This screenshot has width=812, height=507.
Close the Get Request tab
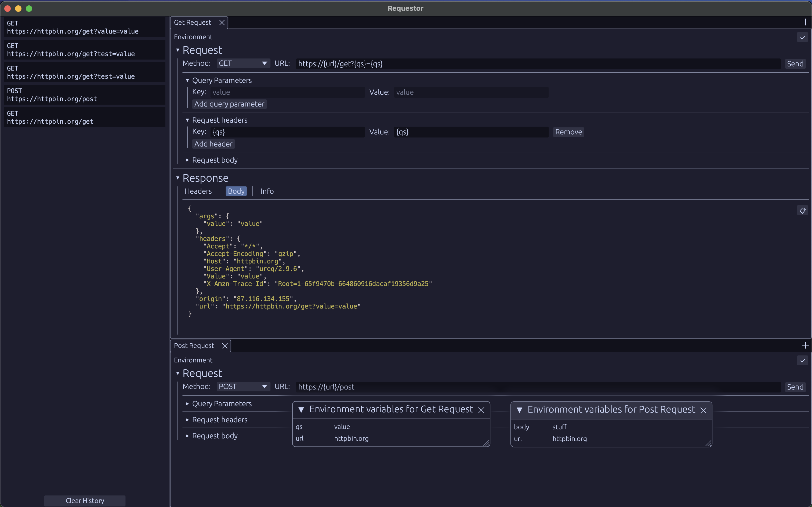pos(222,23)
